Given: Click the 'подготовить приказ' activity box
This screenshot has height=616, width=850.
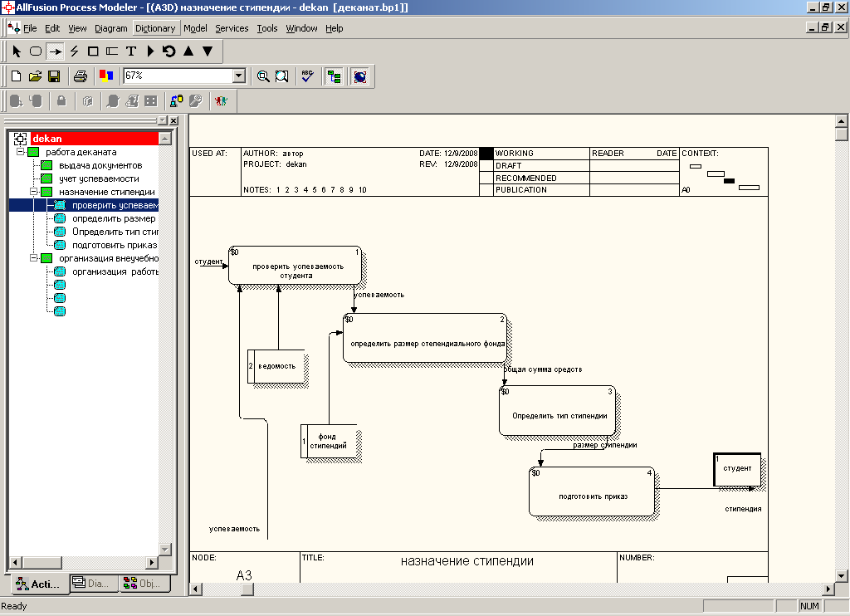Looking at the screenshot, I should (593, 491).
